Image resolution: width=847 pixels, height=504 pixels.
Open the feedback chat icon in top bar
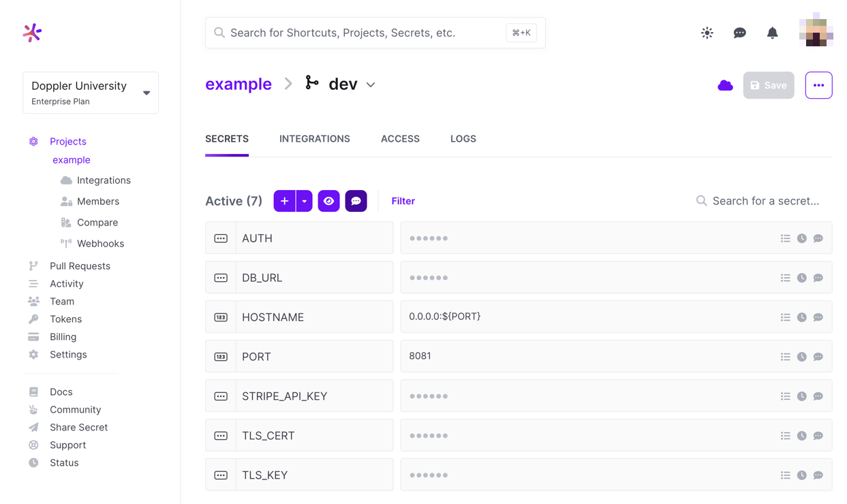(739, 33)
